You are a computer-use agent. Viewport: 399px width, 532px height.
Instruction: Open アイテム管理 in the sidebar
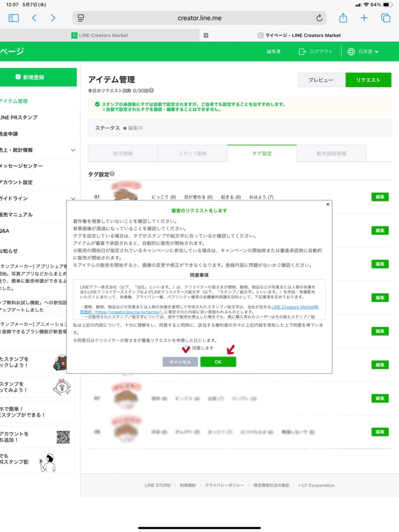pos(14,101)
